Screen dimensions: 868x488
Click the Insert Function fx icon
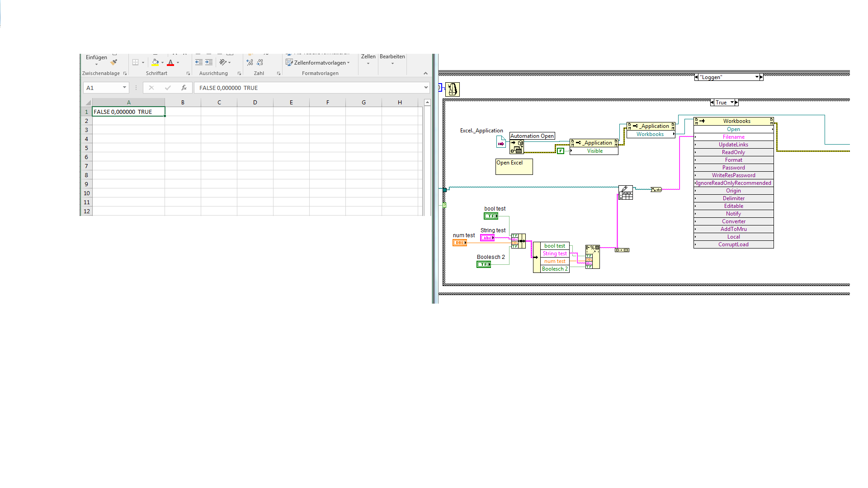point(184,88)
